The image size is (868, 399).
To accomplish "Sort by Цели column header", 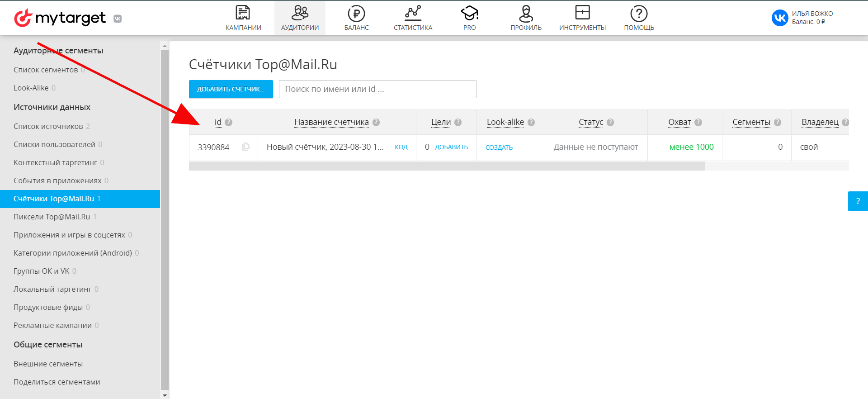I will click(441, 122).
